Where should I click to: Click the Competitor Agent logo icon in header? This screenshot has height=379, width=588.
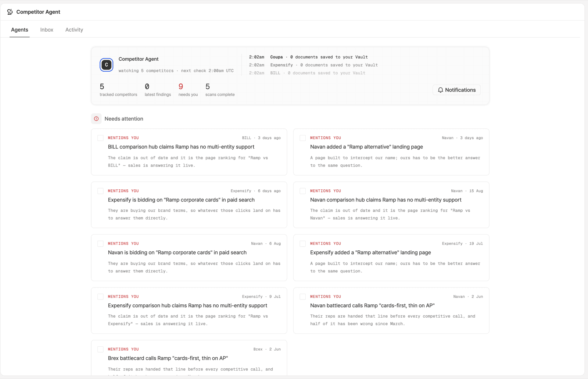[x=10, y=12]
